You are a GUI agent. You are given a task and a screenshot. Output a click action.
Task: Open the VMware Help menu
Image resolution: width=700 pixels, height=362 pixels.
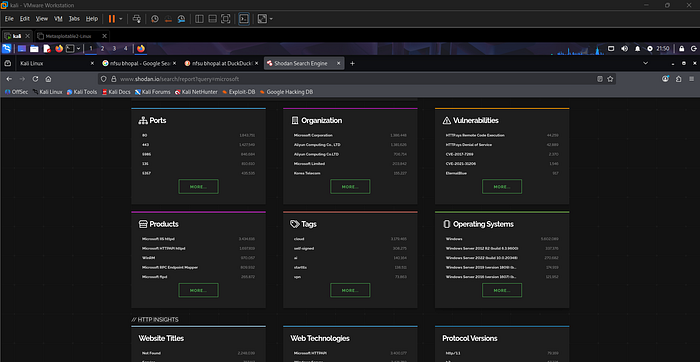92,19
